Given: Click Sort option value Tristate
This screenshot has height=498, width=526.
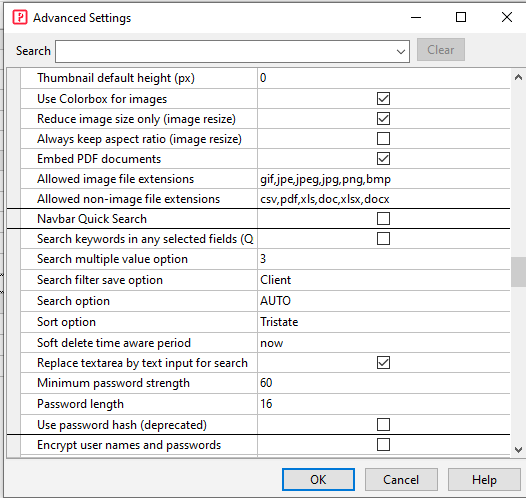Looking at the screenshot, I should click(279, 322).
